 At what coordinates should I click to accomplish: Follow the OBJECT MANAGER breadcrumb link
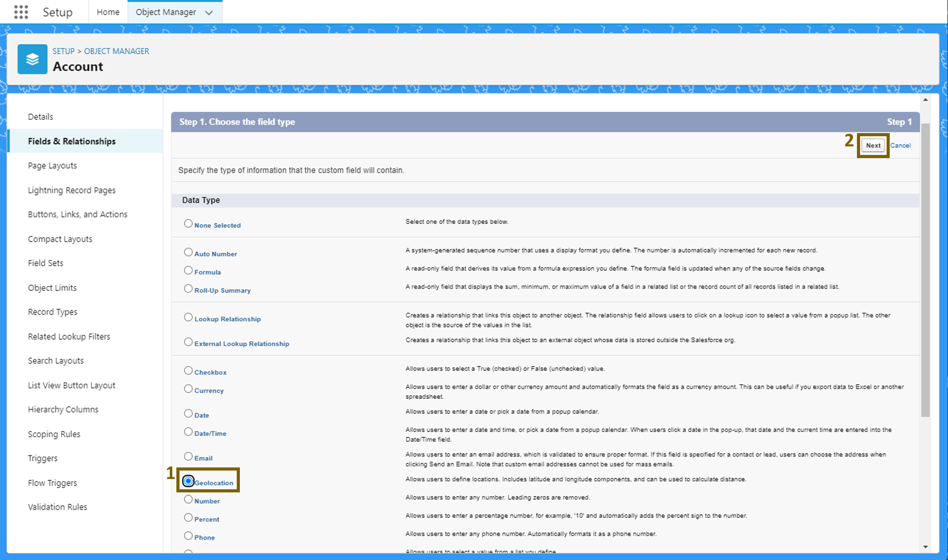point(117,51)
